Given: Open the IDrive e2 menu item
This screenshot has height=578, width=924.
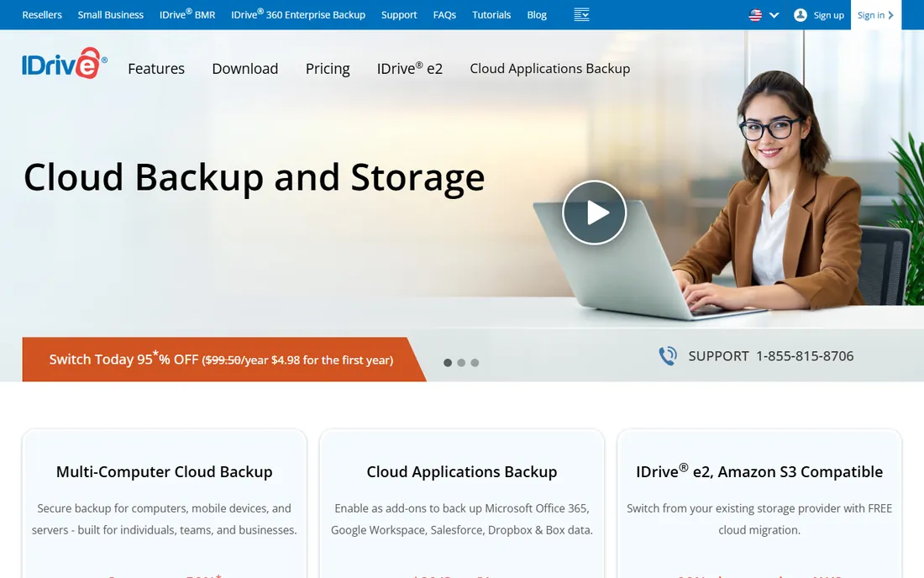Looking at the screenshot, I should pos(410,68).
